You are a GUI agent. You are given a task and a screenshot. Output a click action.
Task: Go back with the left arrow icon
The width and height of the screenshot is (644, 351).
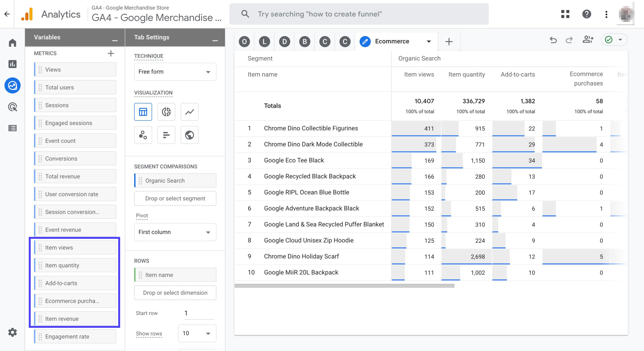coord(7,14)
